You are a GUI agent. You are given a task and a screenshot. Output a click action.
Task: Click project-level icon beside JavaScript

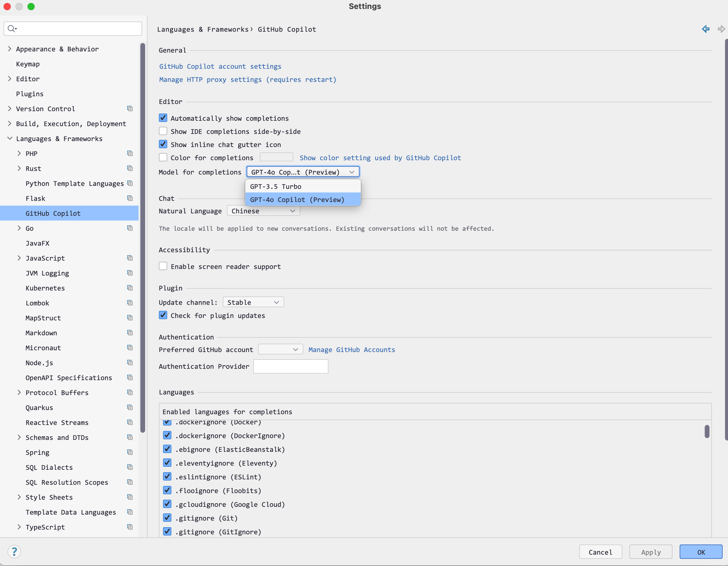tap(130, 258)
